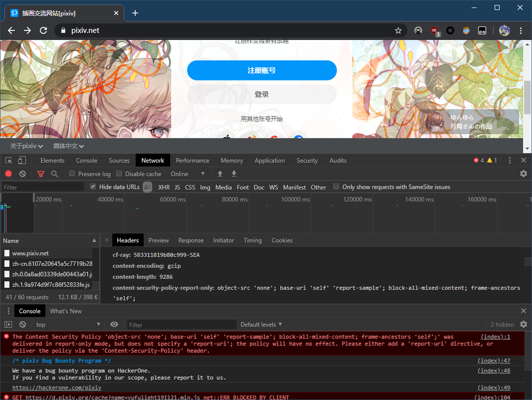Open the 简体中文 language selector

tap(69, 146)
